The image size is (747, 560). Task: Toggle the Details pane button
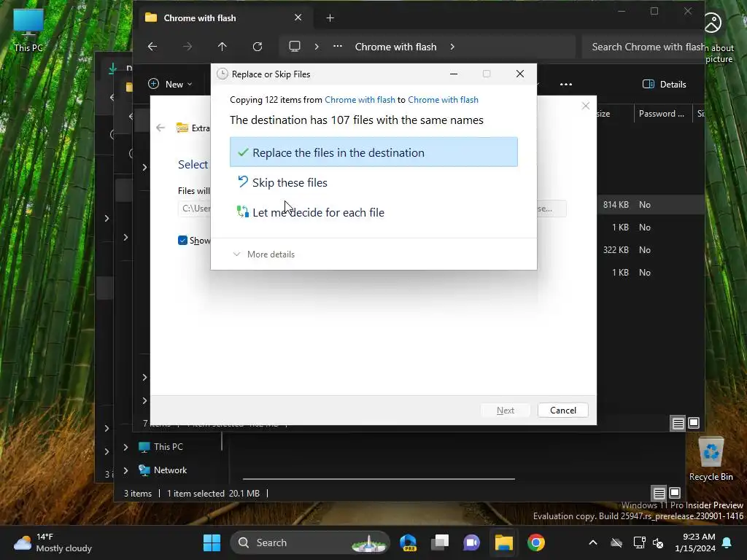point(665,85)
